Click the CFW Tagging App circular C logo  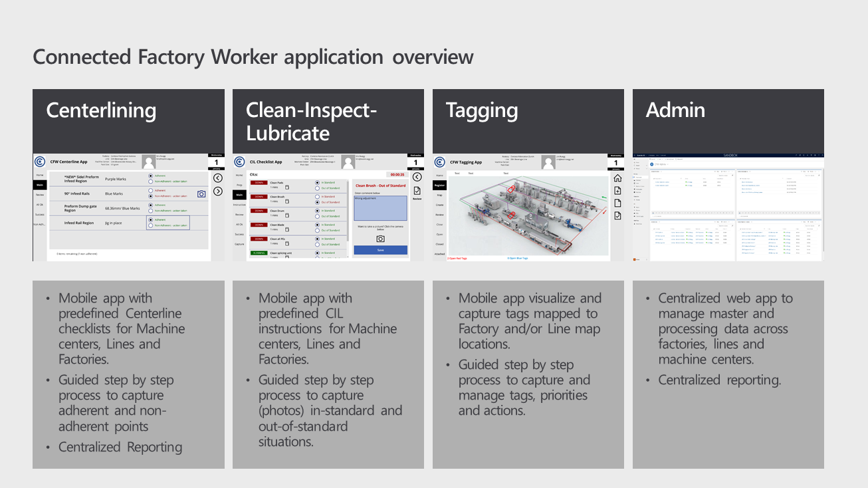[x=439, y=162]
